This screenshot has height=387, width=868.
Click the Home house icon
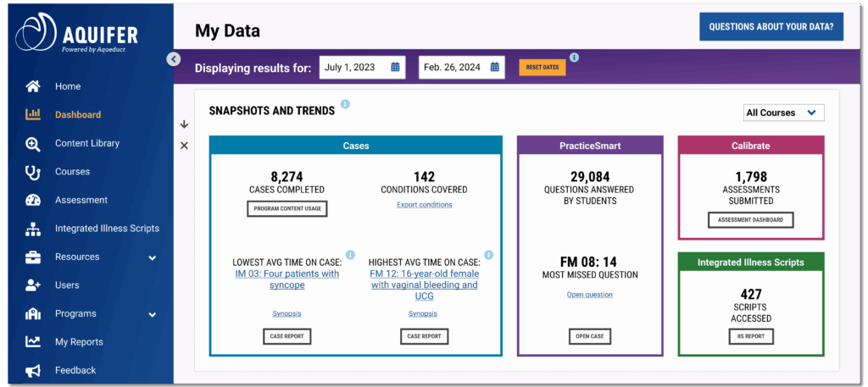33,86
